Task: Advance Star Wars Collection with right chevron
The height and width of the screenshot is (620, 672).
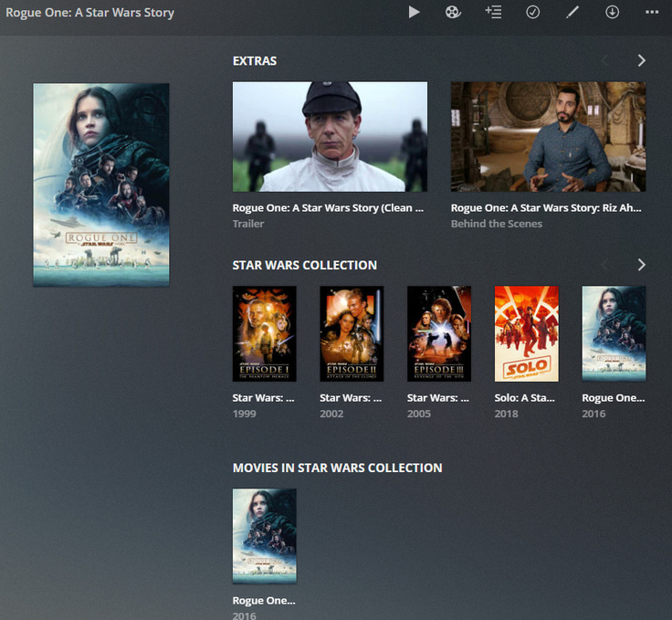Action: [x=641, y=265]
